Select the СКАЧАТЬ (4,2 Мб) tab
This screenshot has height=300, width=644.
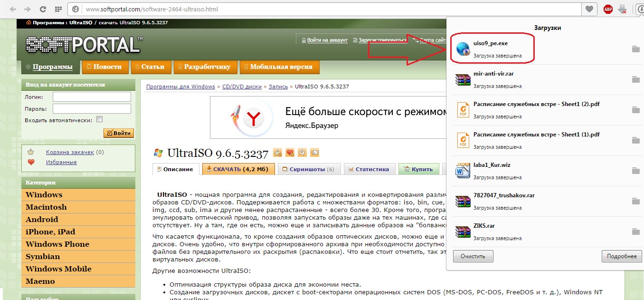pos(238,169)
